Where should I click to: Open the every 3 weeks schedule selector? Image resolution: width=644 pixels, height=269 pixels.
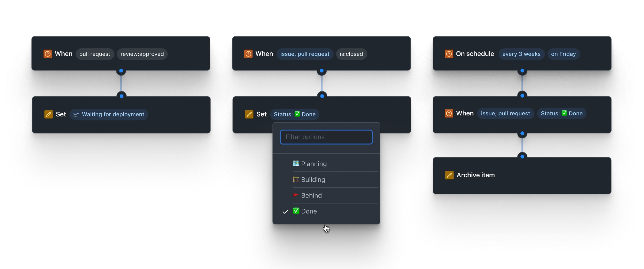click(521, 54)
